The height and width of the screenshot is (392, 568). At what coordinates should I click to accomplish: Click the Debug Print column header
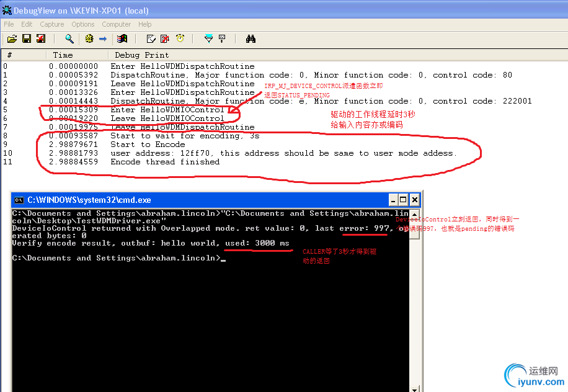(338, 55)
